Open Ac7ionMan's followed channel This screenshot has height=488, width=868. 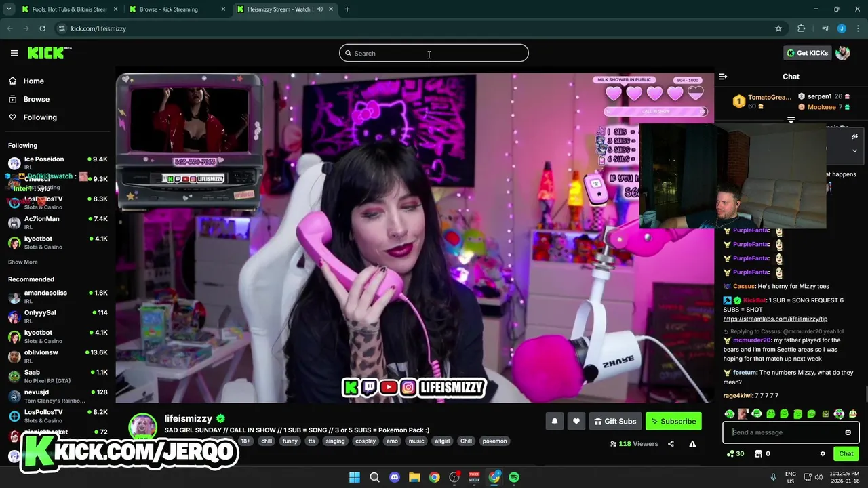coord(58,222)
